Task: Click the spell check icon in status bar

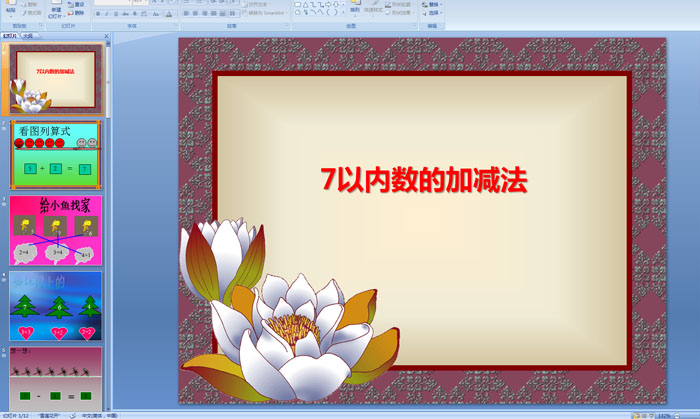Action: (x=72, y=416)
